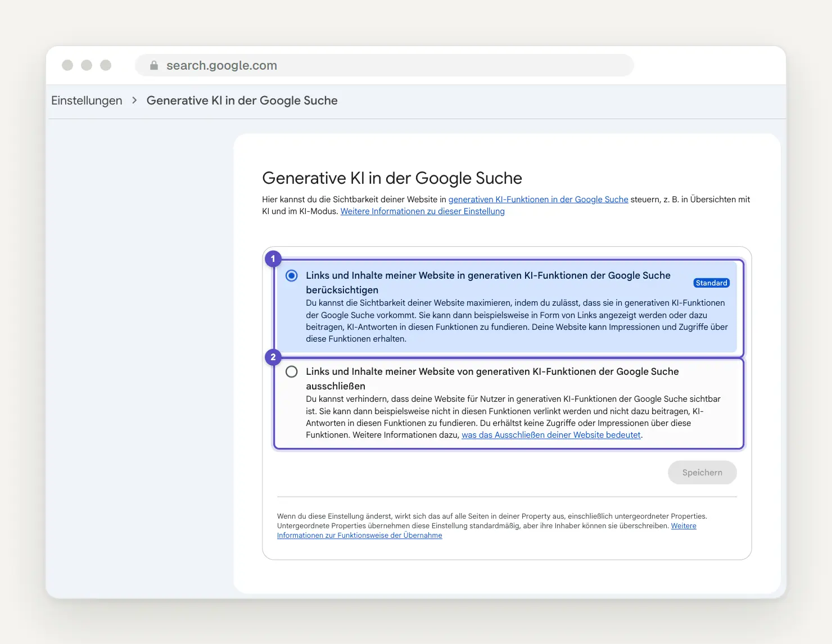
Task: Click the page heading 'Generative KI in der Google Suche'
Action: (392, 178)
